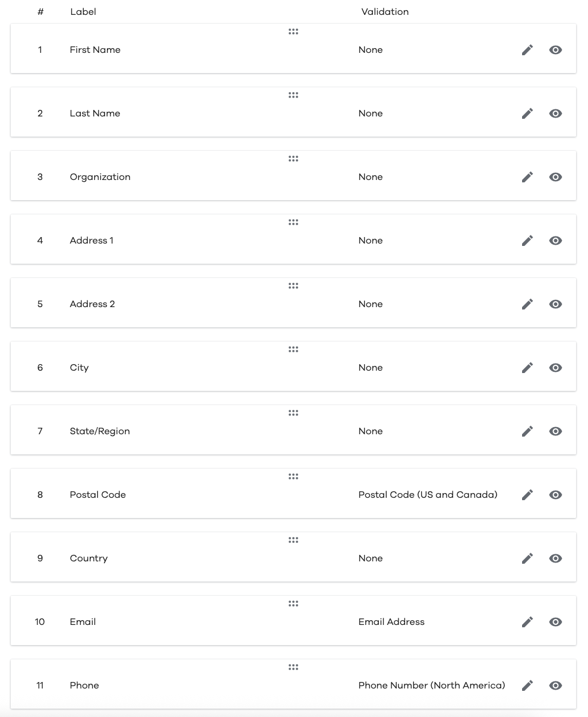Select drag handle on the Country row
The width and height of the screenshot is (588, 717).
(x=293, y=540)
